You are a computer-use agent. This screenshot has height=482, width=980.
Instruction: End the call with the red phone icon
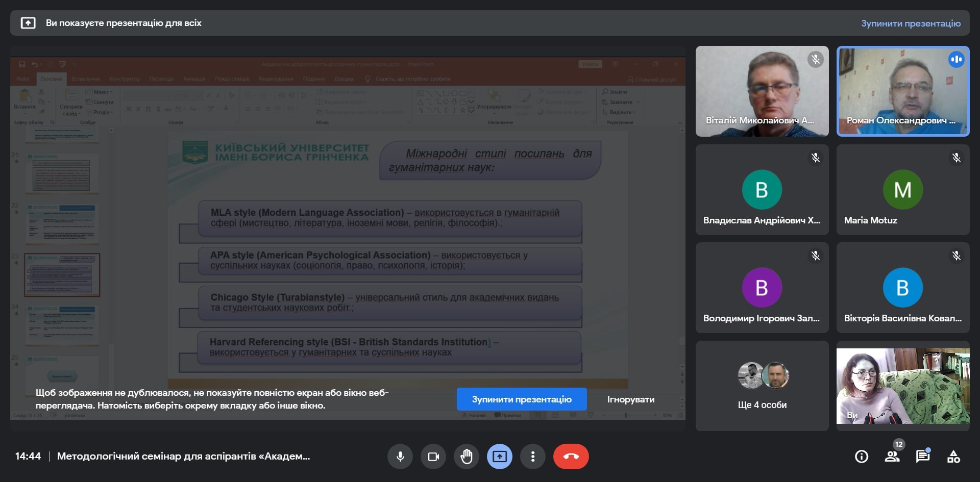571,456
